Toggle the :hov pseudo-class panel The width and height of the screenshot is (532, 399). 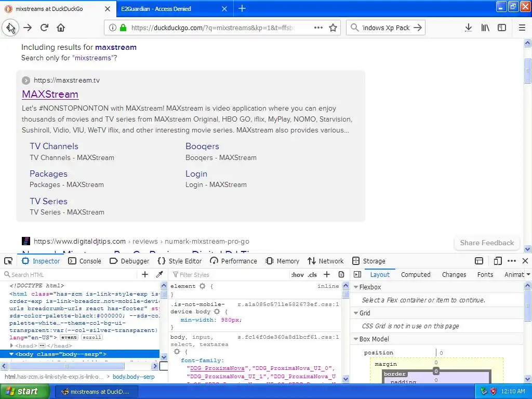(x=298, y=275)
